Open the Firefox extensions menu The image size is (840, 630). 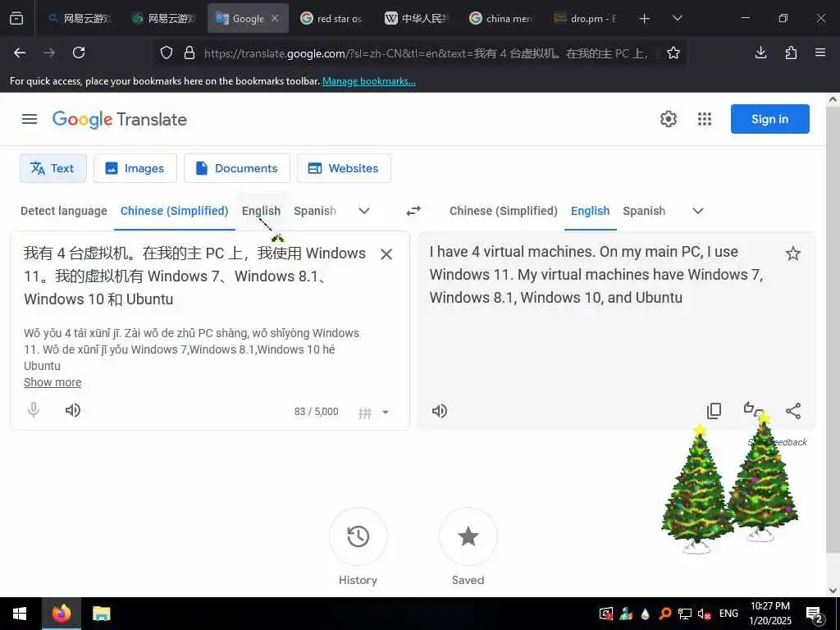(x=791, y=52)
